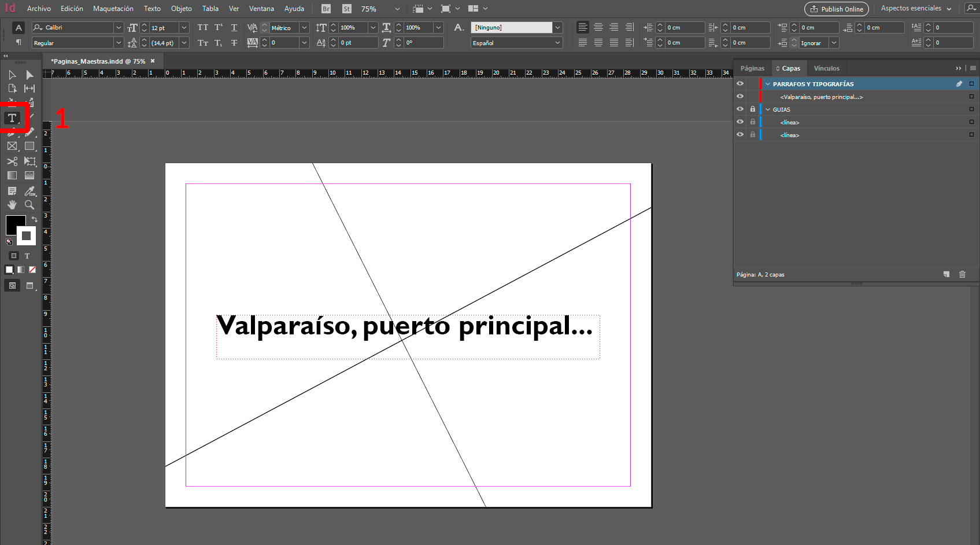Open the Maquetación menu
The image size is (980, 545).
113,9
